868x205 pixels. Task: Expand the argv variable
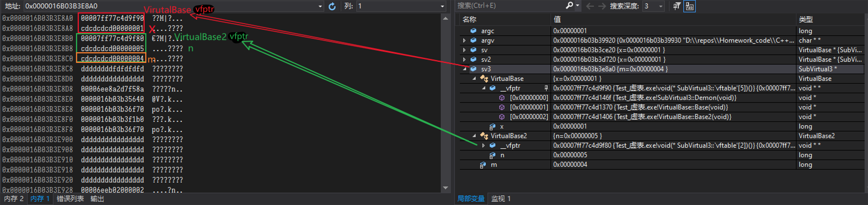tap(464, 40)
